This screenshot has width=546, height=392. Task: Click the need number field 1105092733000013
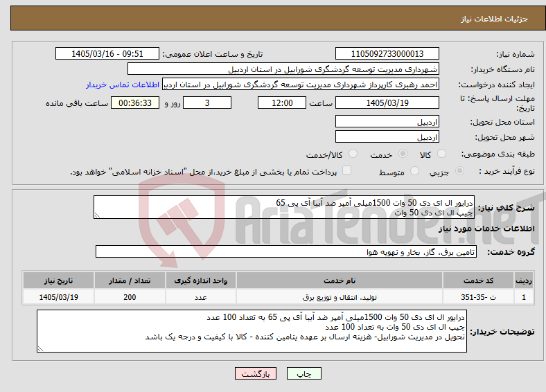point(387,53)
